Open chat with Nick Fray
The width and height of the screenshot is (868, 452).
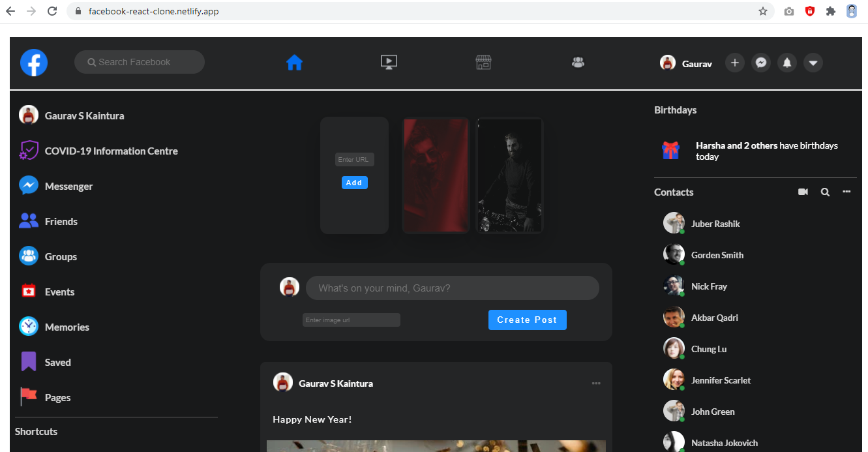(695, 286)
